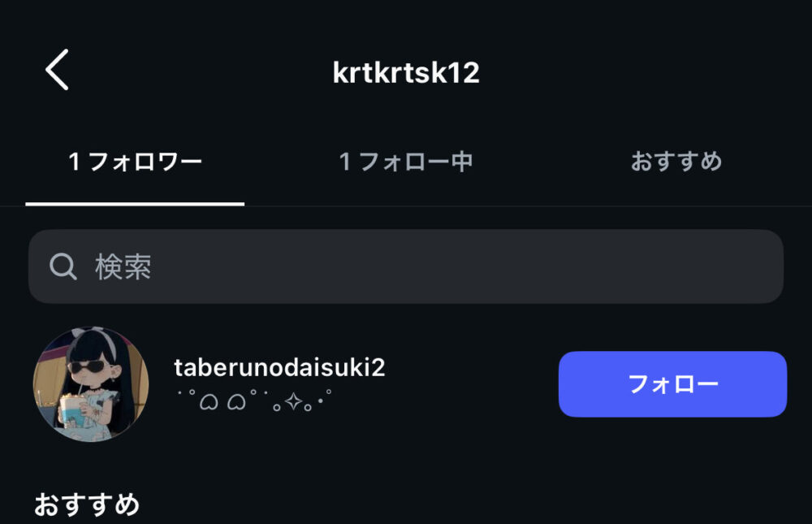
Task: Open the 1 フォロー中 tab
Action: 405,162
